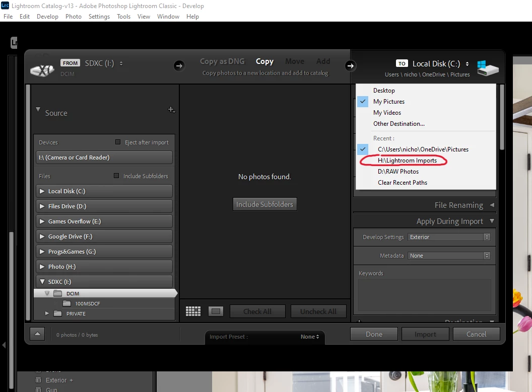Viewport: 532px width, 392px height.
Task: Open the File menu
Action: (8, 16)
